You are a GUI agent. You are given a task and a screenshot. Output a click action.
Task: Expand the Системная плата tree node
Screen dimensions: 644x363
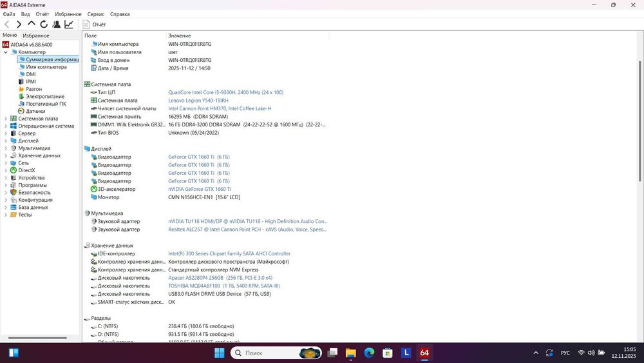(x=6, y=119)
